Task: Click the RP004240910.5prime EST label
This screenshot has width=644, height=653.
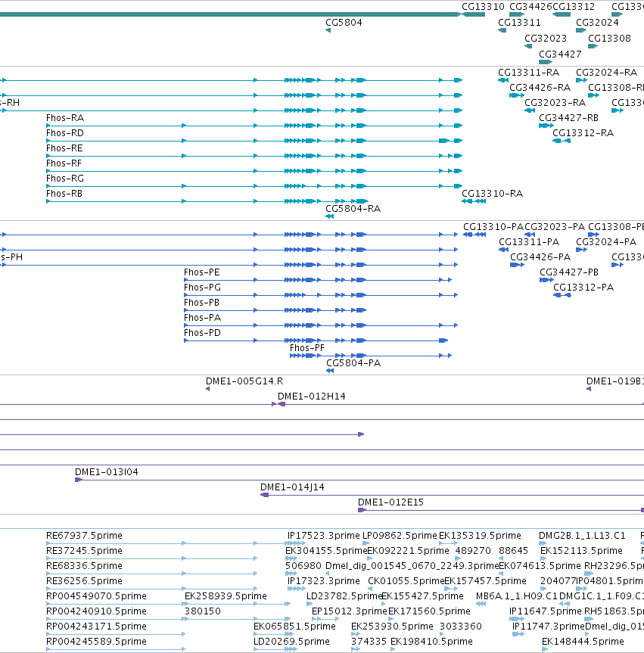Action: [96, 611]
